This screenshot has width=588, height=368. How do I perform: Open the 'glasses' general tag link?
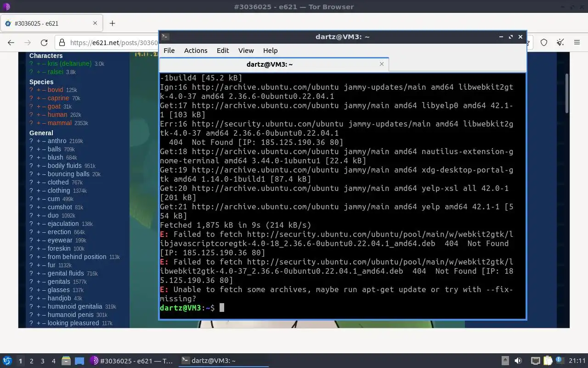pyautogui.click(x=59, y=290)
